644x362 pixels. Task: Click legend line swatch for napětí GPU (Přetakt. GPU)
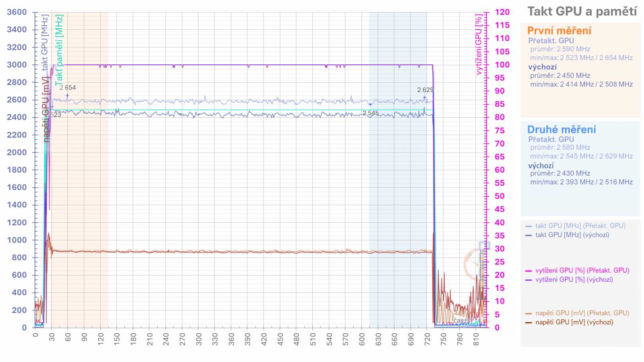[528, 314]
